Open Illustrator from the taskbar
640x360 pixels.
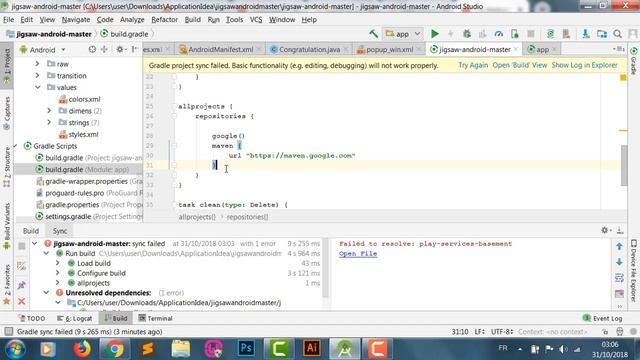tap(312, 349)
